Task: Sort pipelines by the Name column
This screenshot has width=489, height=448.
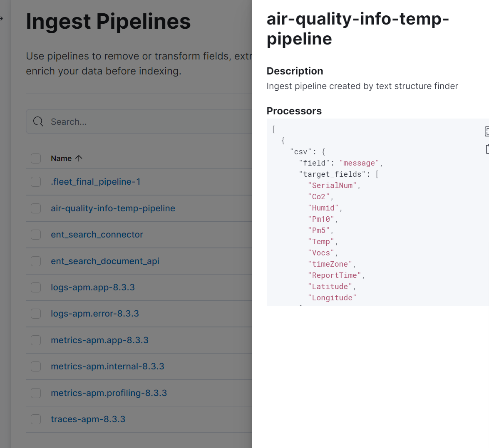Action: pos(61,158)
